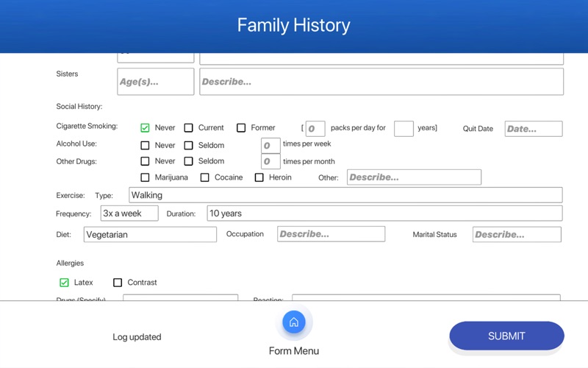Image resolution: width=588 pixels, height=368 pixels.
Task: Submit the Family History form
Action: coord(506,336)
